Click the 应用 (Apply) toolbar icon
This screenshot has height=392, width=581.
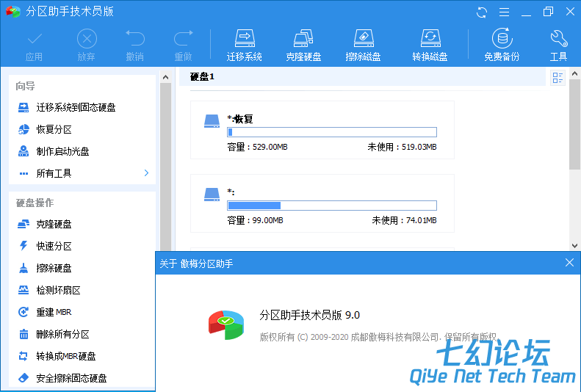click(34, 45)
